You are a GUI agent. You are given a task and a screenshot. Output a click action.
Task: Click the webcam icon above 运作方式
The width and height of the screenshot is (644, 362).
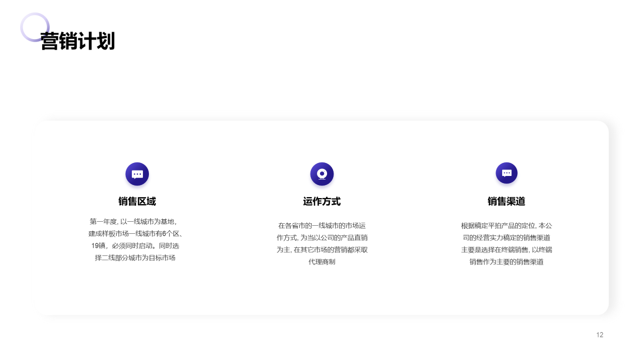tap(322, 174)
